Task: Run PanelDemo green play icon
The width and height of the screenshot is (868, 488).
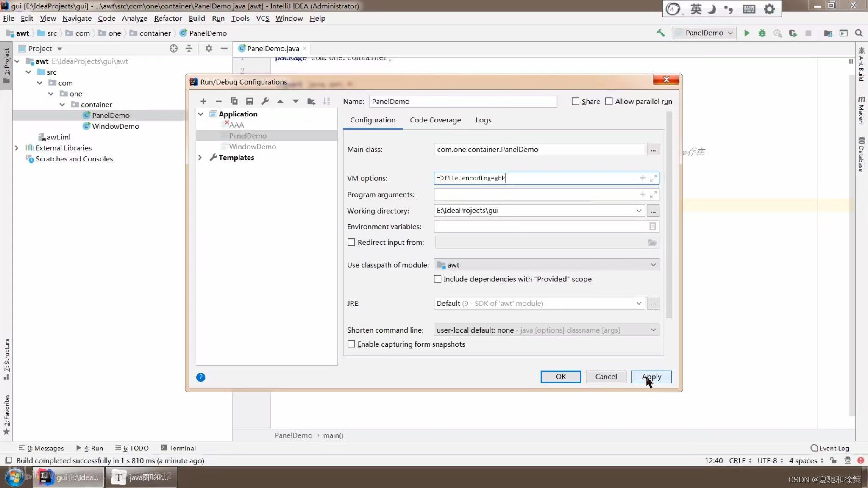Action: (747, 33)
